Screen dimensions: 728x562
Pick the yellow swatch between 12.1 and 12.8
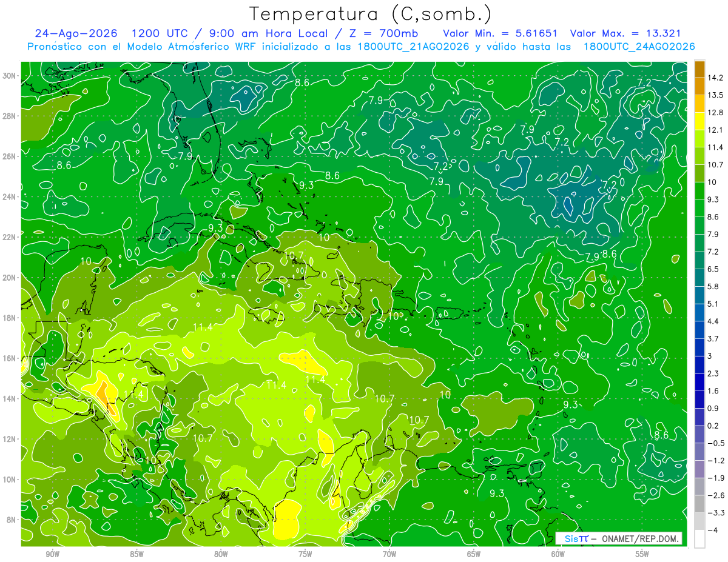click(699, 121)
